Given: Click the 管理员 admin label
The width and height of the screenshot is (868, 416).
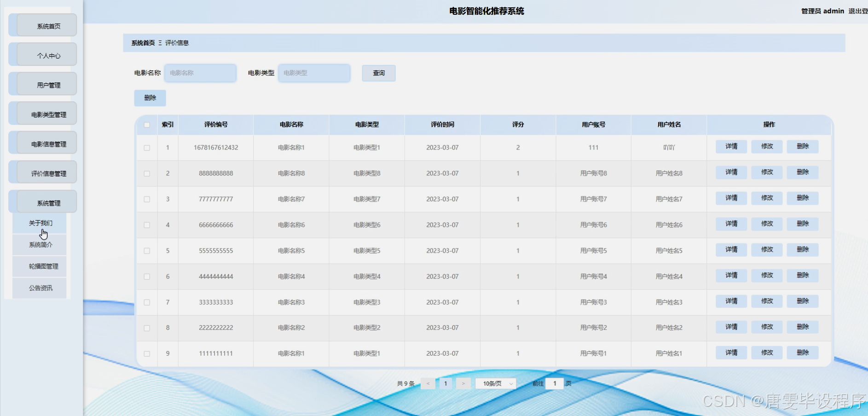Looking at the screenshot, I should pos(822,11).
